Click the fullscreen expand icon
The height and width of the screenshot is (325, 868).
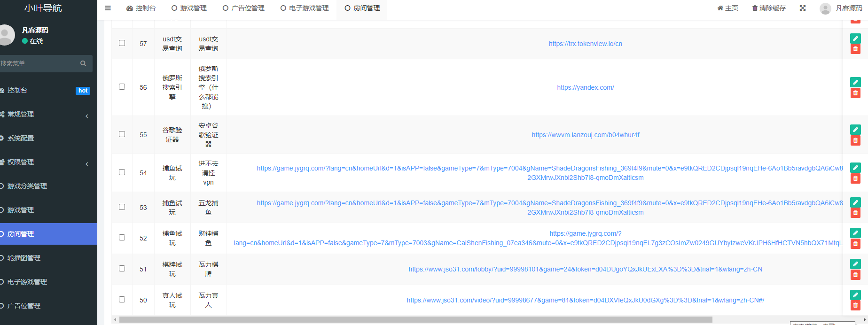click(803, 8)
